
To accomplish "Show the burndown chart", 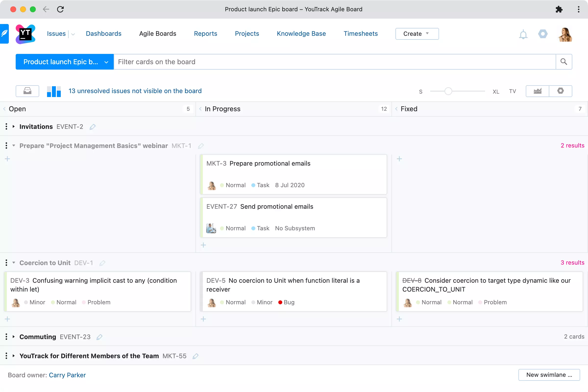I will point(538,91).
